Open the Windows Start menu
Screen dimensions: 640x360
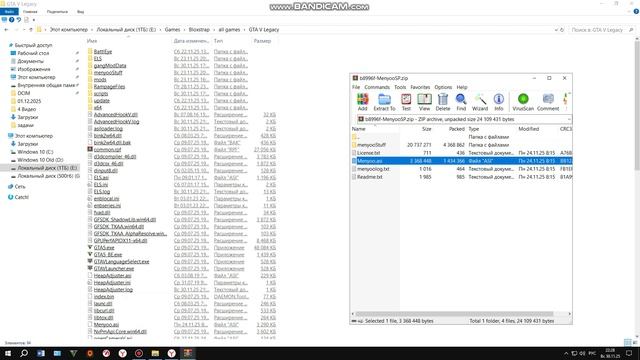click(8, 353)
